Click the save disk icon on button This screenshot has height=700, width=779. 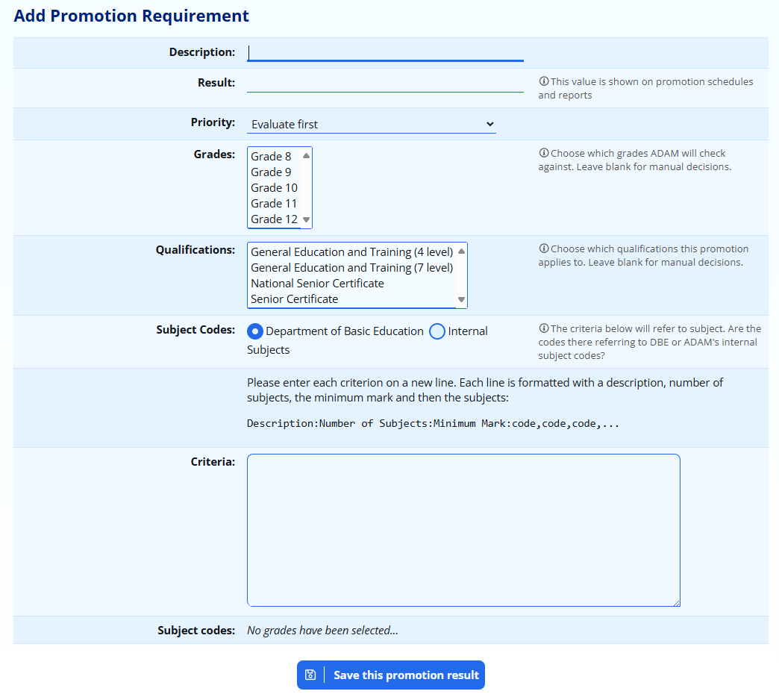(x=310, y=675)
